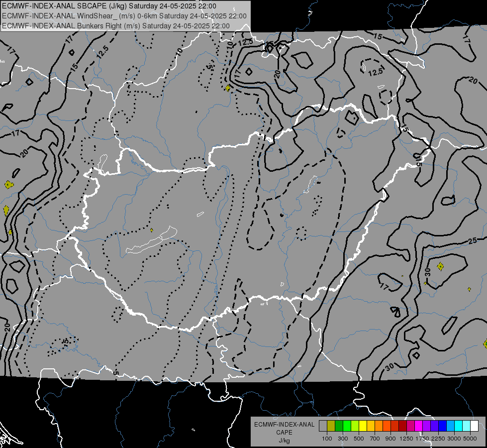This screenshot has height=448, width=487.
Task: Select the pink-magenta swatch after 1250
Action: pyautogui.click(x=410, y=426)
